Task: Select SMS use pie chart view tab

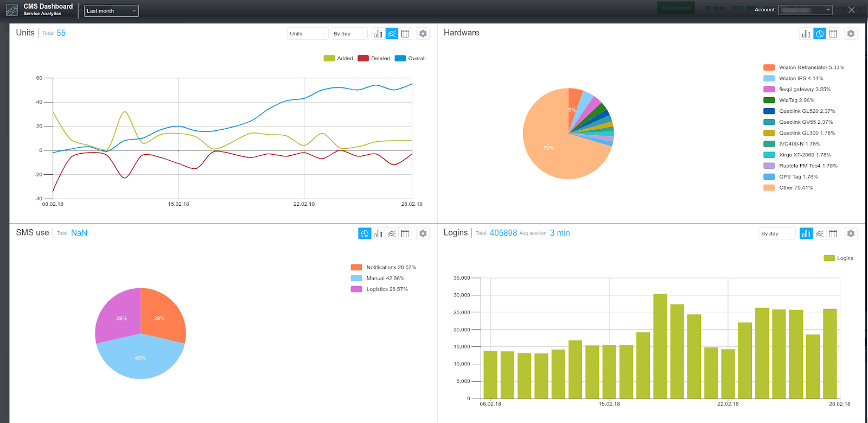Action: [x=365, y=233]
